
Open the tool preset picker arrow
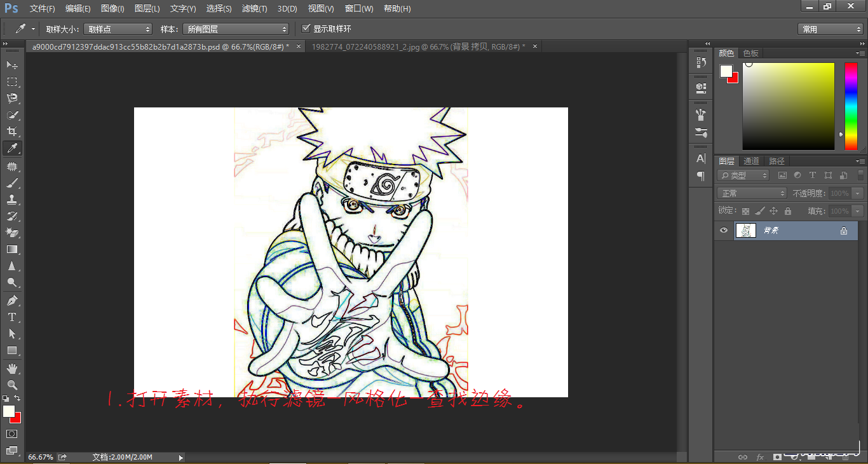tap(33, 29)
